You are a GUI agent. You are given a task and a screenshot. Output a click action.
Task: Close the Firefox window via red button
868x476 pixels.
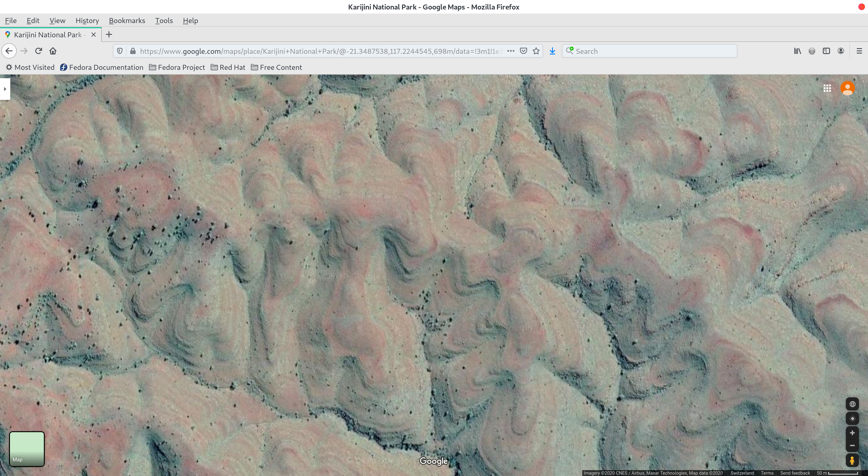click(862, 7)
